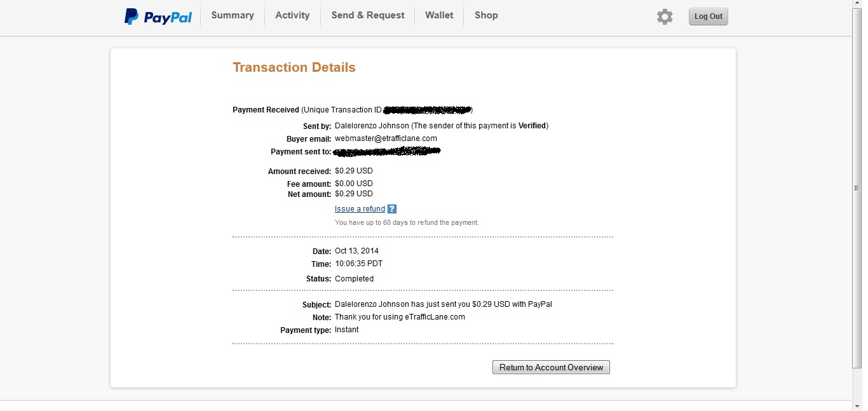Click the Transaction Details heading

pos(294,67)
